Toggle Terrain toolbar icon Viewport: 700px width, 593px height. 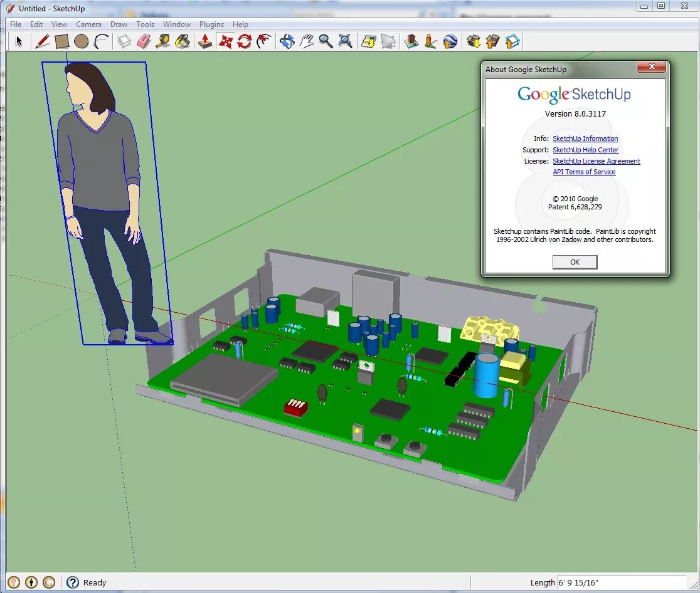(x=388, y=41)
